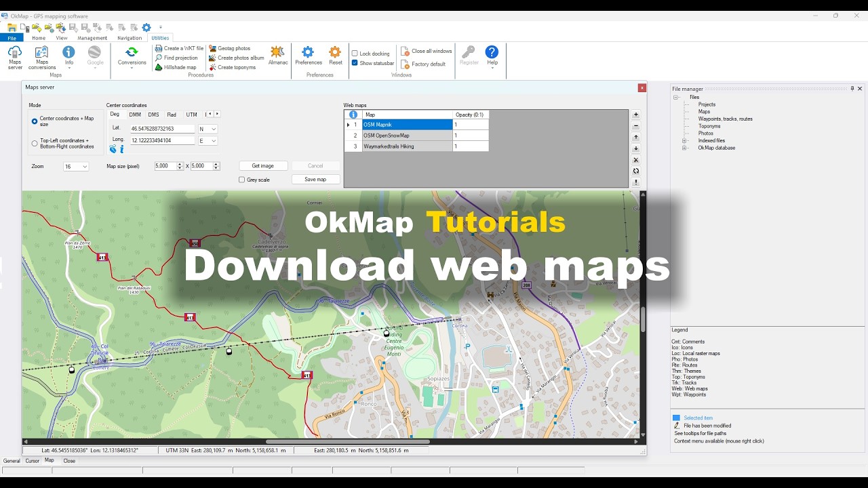Viewport: 868px width, 488px height.
Task: Click the Save map button
Action: [x=315, y=180]
